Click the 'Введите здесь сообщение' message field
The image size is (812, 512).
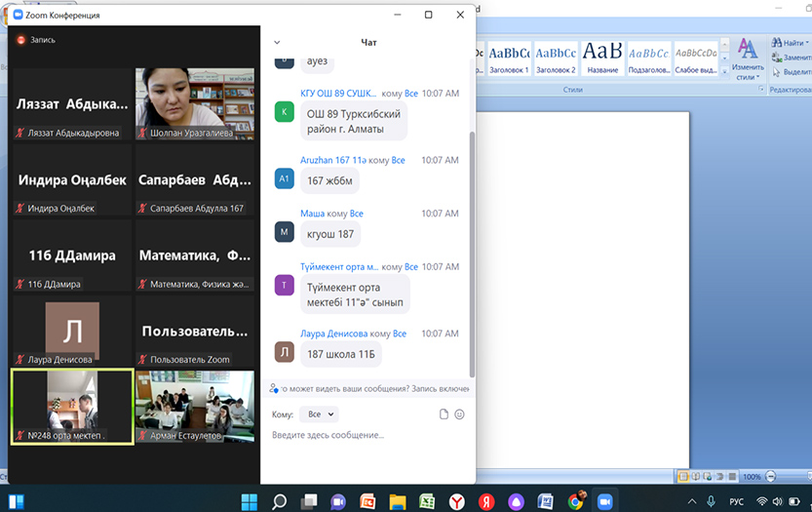click(361, 435)
